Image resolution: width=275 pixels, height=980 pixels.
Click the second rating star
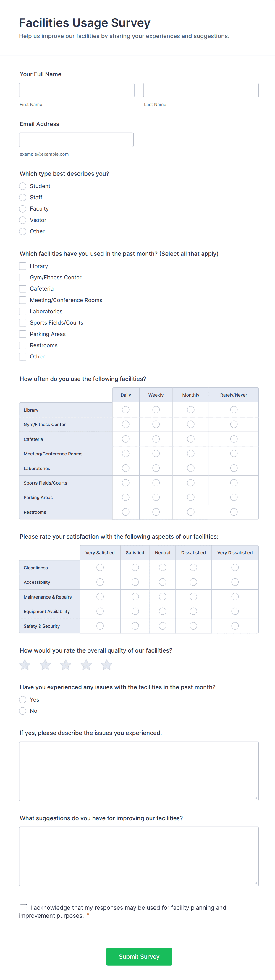click(45, 665)
